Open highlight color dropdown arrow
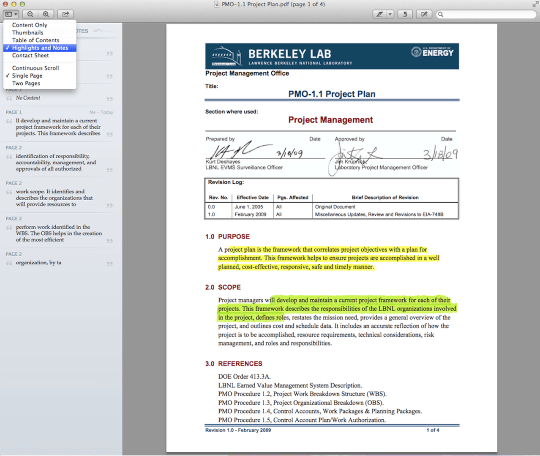This screenshot has width=540, height=456. coord(390,14)
